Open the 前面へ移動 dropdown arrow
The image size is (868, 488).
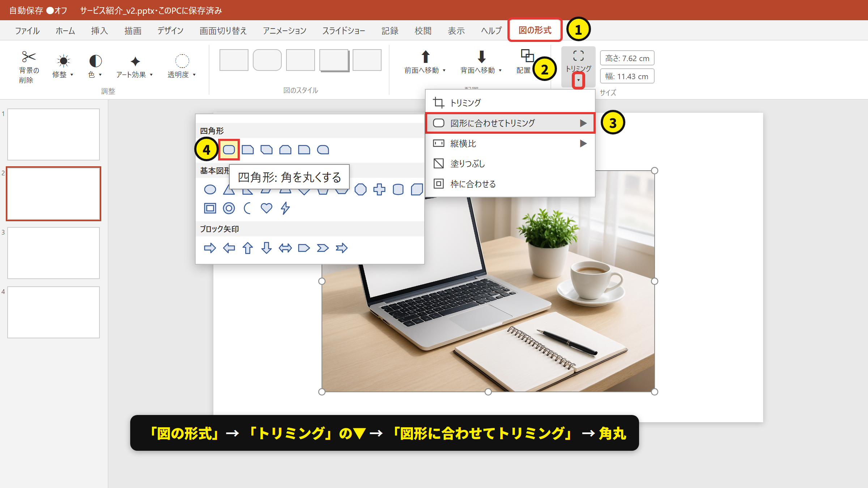pyautogui.click(x=444, y=70)
